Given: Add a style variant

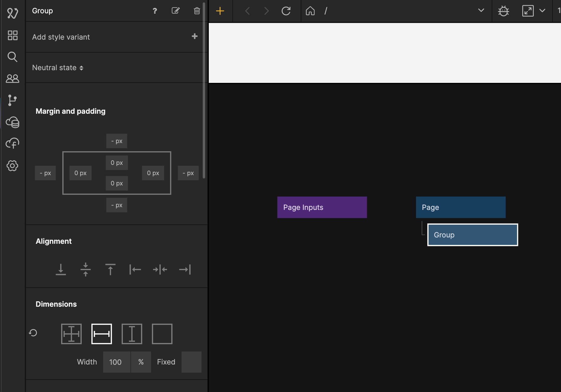Looking at the screenshot, I should click(195, 37).
